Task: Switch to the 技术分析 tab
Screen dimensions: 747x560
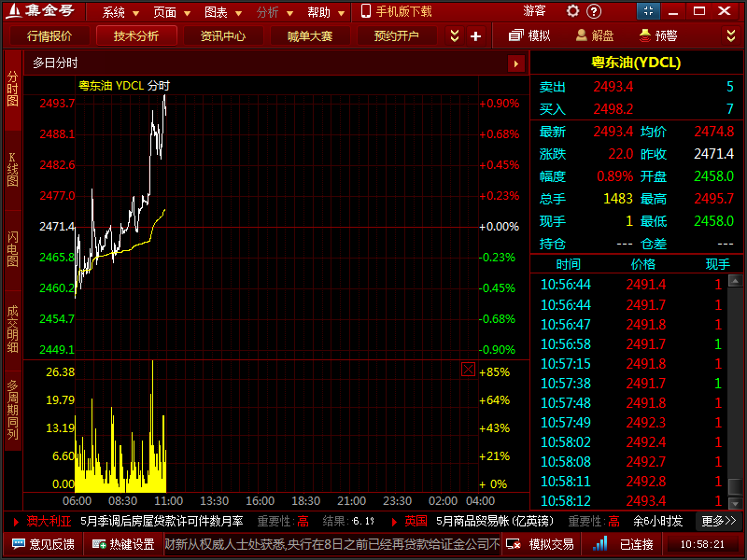Action: (x=136, y=35)
